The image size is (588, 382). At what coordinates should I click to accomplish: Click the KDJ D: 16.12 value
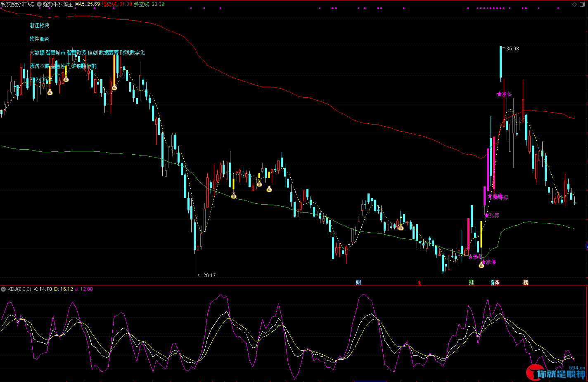click(x=64, y=289)
